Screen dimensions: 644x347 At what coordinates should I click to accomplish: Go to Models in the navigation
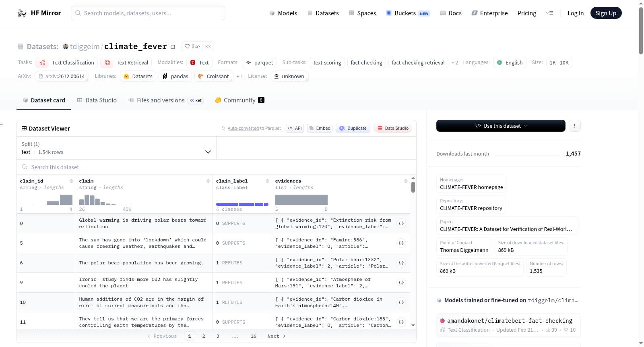point(283,13)
